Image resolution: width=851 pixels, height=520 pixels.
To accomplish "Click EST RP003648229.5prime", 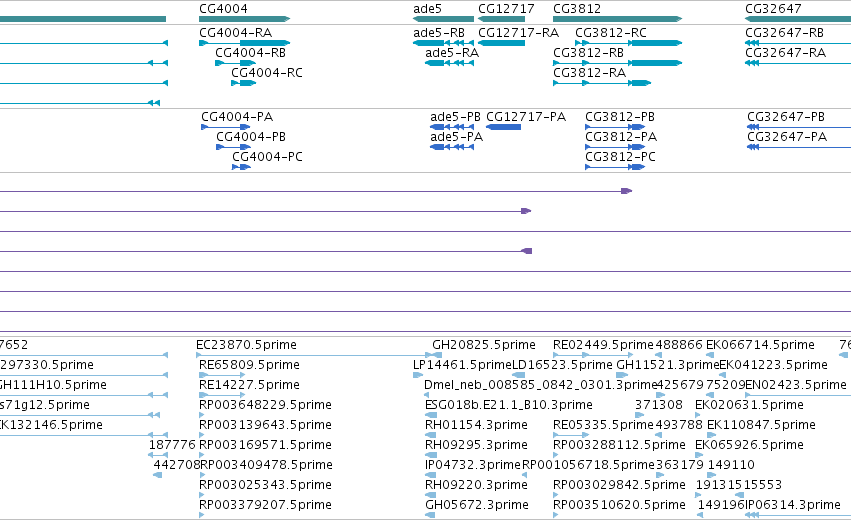I will coord(265,405).
